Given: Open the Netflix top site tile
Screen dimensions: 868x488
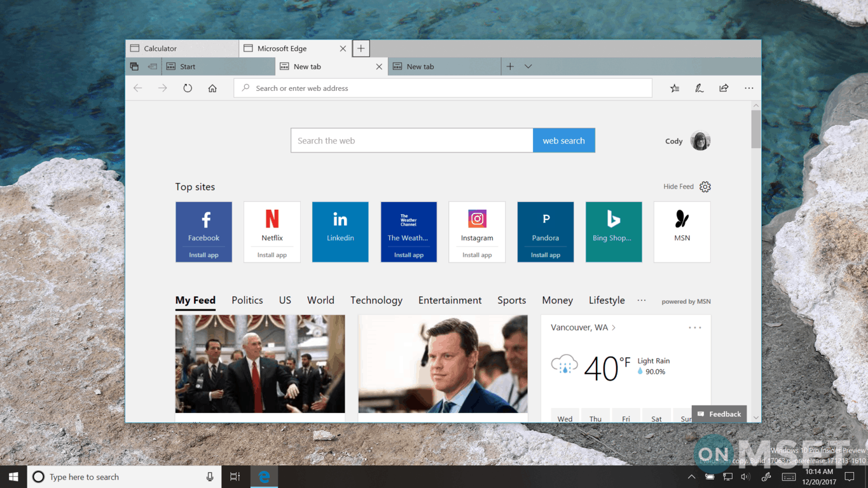Looking at the screenshot, I should 272,232.
